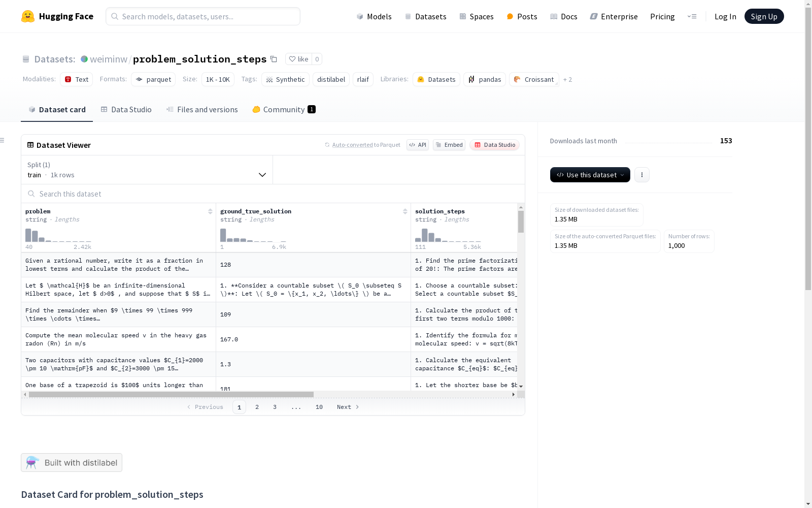Click the table's vertical scrollbar thumb
This screenshot has width=812, height=508.
(x=521, y=221)
